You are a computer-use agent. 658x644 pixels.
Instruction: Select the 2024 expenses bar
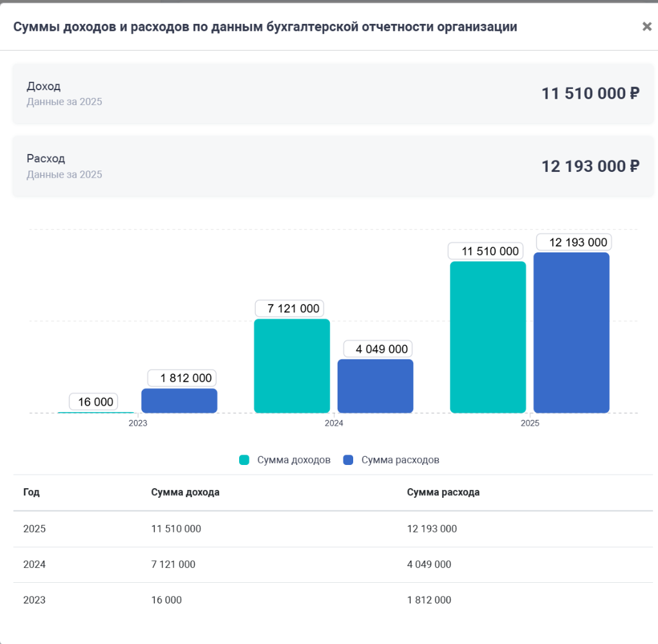tap(375, 386)
